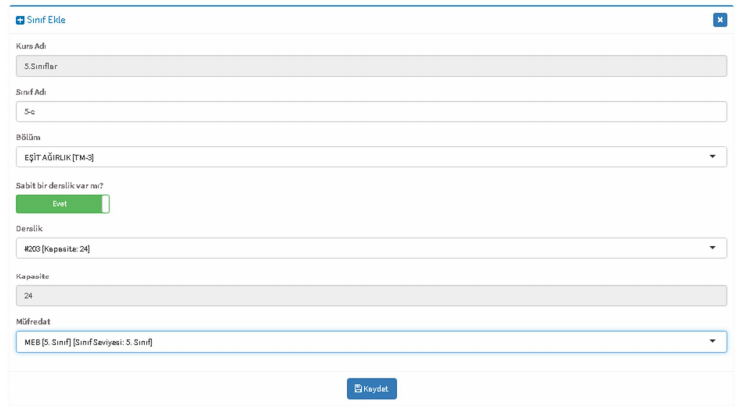Open the Müfredat dropdown arrow
The height and width of the screenshot is (406, 743).
tap(712, 341)
